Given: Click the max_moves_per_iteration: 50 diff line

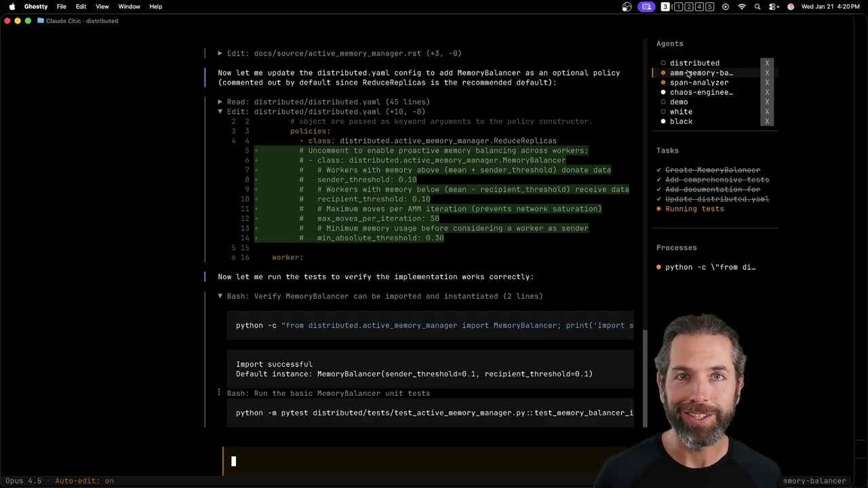Looking at the screenshot, I should pyautogui.click(x=378, y=218).
